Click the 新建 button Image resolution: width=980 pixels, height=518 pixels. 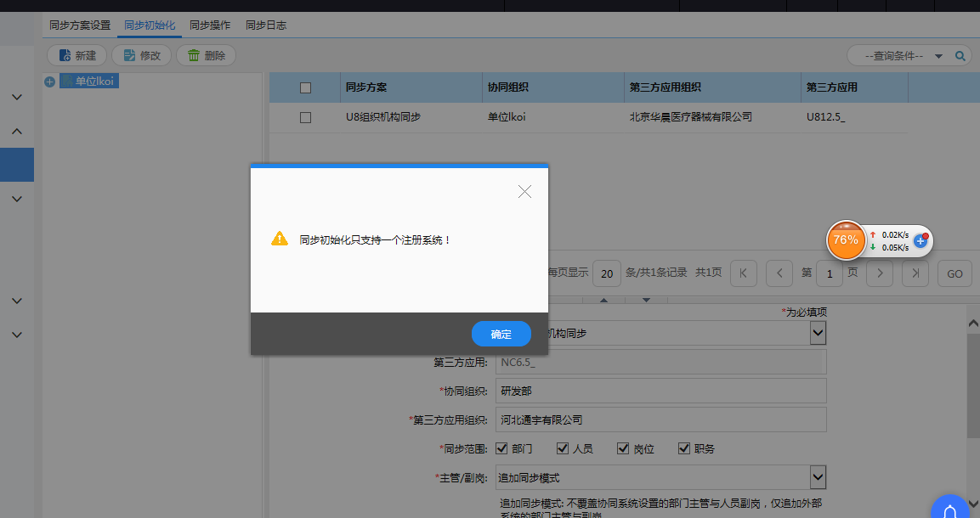click(x=76, y=55)
